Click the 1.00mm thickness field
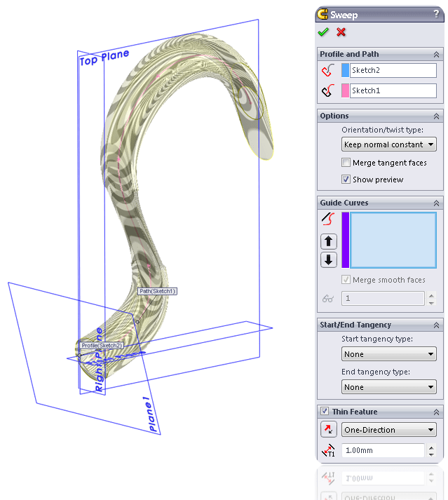 point(383,450)
